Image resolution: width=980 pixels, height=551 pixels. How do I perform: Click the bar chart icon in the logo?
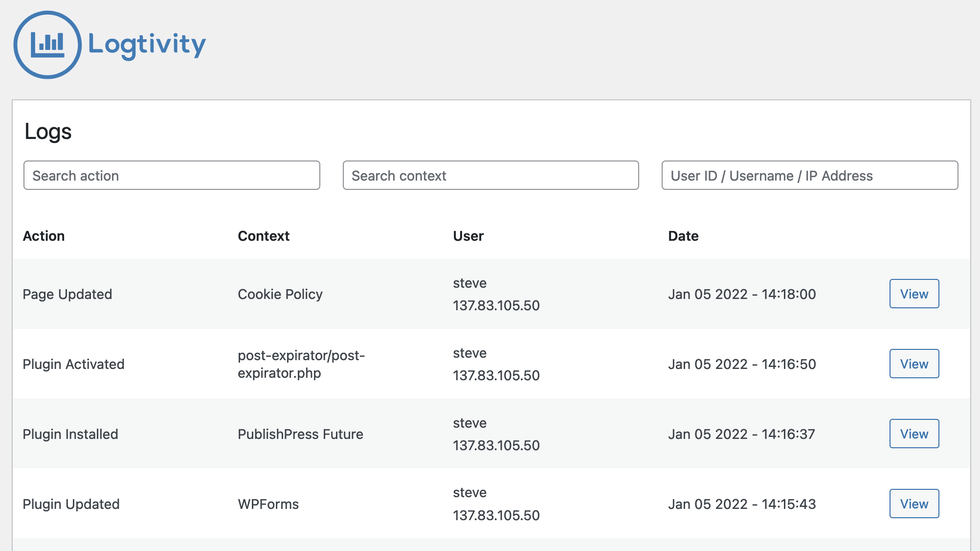pyautogui.click(x=47, y=46)
